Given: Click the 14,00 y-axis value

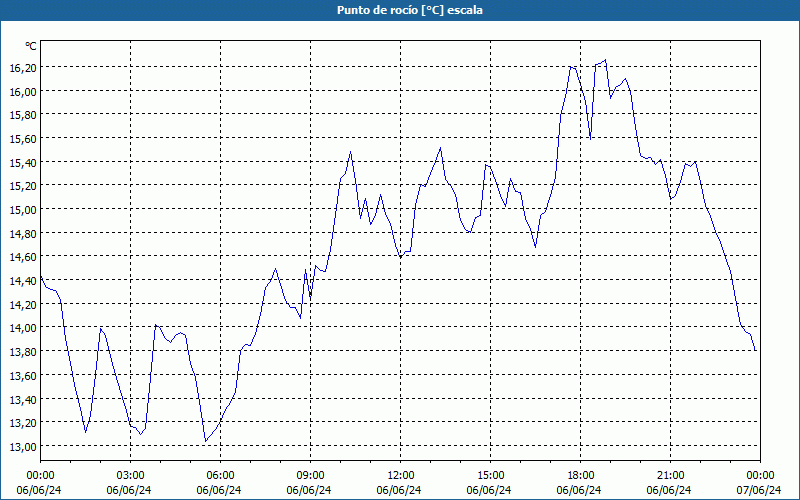Looking at the screenshot, I should pos(23,328).
